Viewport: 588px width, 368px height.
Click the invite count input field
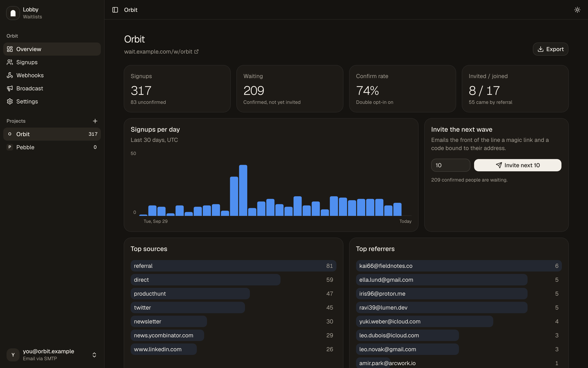(450, 165)
